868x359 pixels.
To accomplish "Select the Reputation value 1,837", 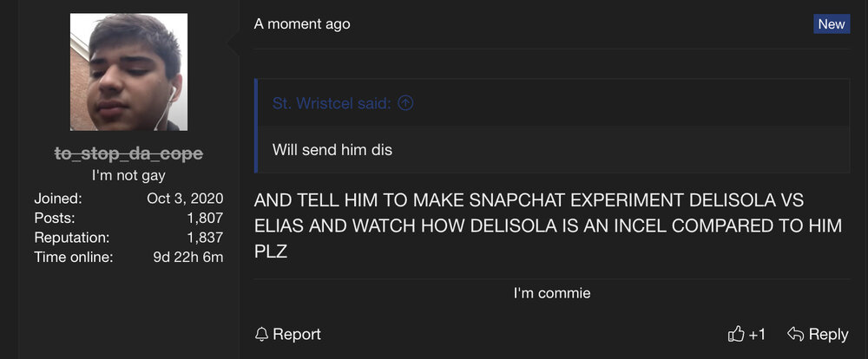I will [x=205, y=237].
